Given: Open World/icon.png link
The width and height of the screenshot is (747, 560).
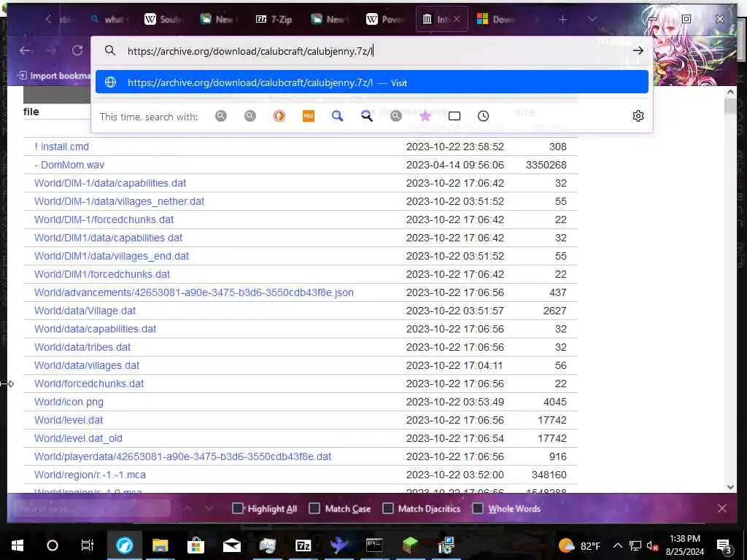Looking at the screenshot, I should [x=69, y=402].
